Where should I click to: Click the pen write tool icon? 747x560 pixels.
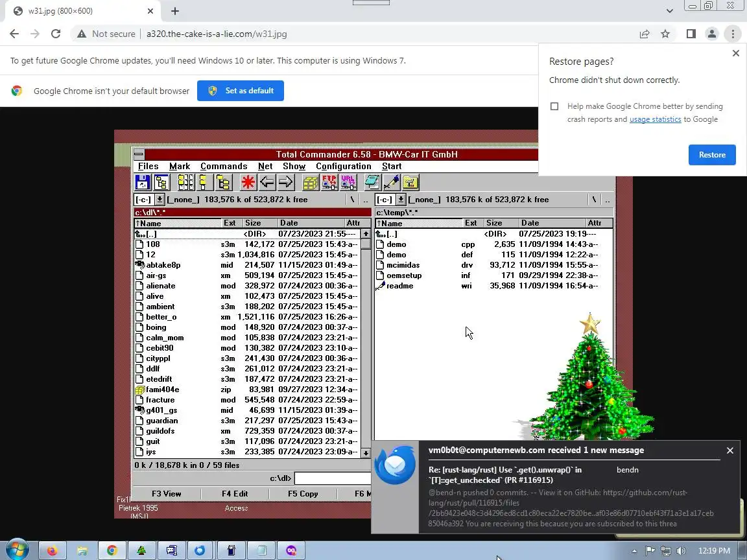[392, 182]
